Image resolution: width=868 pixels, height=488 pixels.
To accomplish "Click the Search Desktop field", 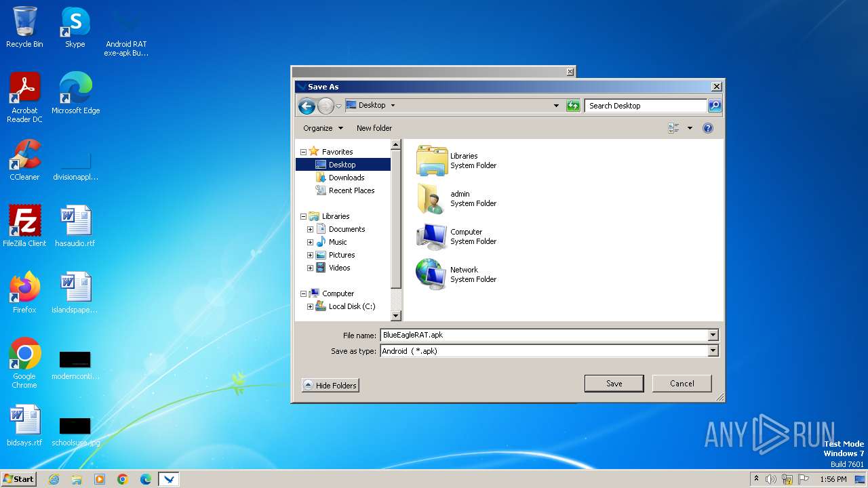I will tap(646, 106).
